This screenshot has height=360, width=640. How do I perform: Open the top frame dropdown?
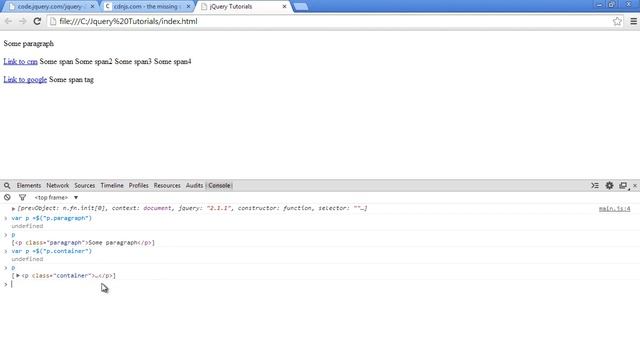(x=56, y=197)
